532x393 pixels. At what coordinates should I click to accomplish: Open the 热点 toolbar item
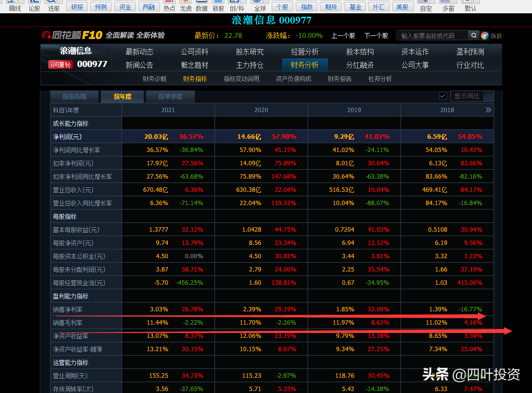[169, 5]
